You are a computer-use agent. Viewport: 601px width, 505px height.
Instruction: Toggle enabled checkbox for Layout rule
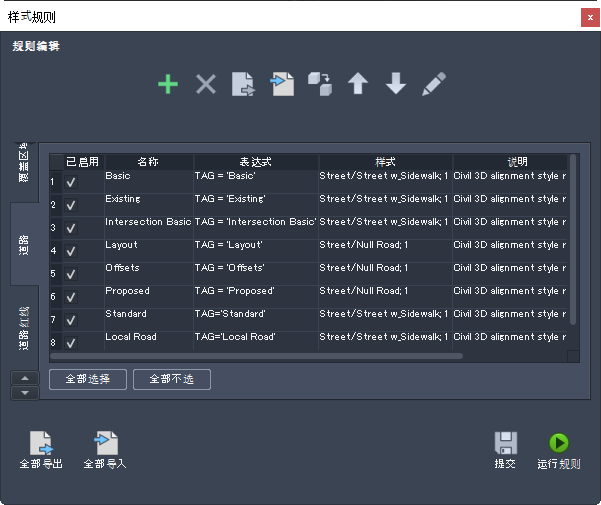coord(71,251)
